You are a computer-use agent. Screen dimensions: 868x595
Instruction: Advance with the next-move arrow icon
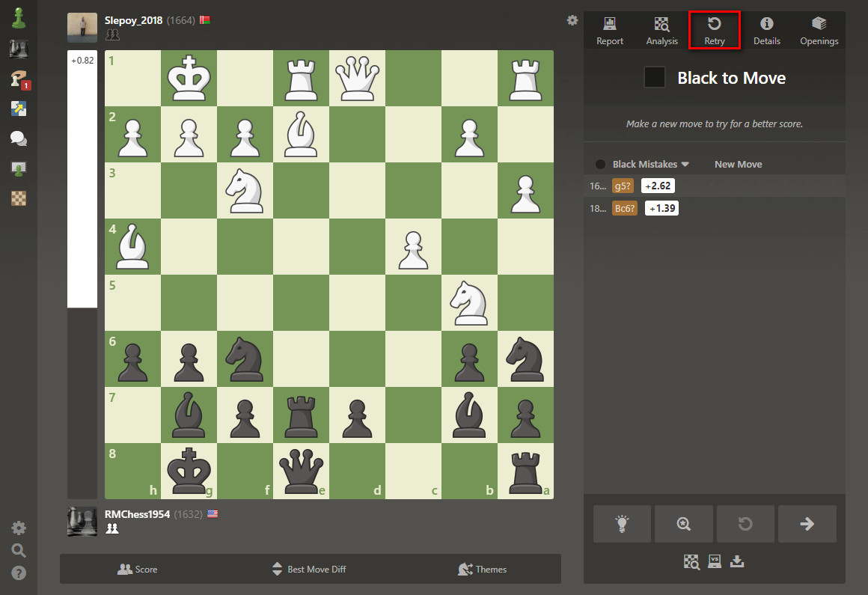click(x=807, y=524)
